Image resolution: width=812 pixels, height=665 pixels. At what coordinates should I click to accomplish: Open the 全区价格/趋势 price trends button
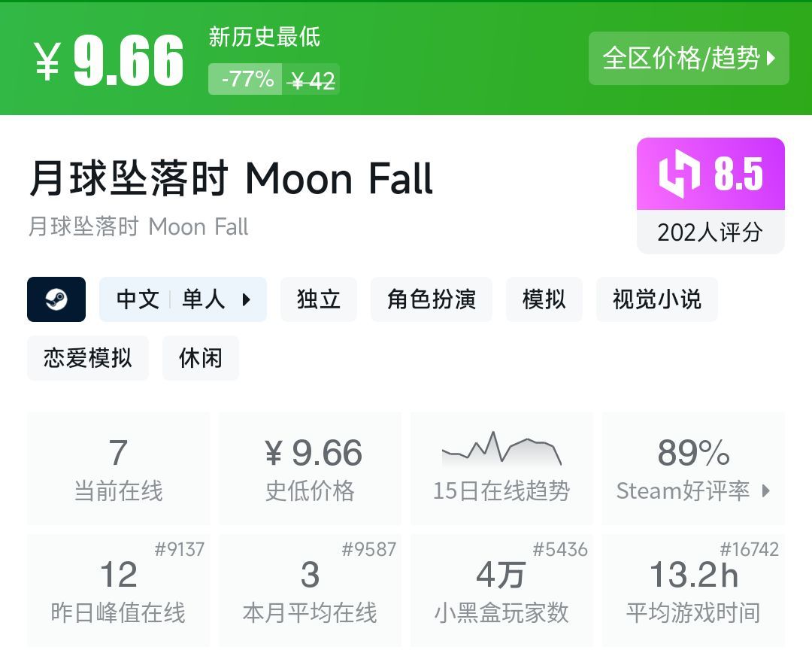(x=689, y=58)
